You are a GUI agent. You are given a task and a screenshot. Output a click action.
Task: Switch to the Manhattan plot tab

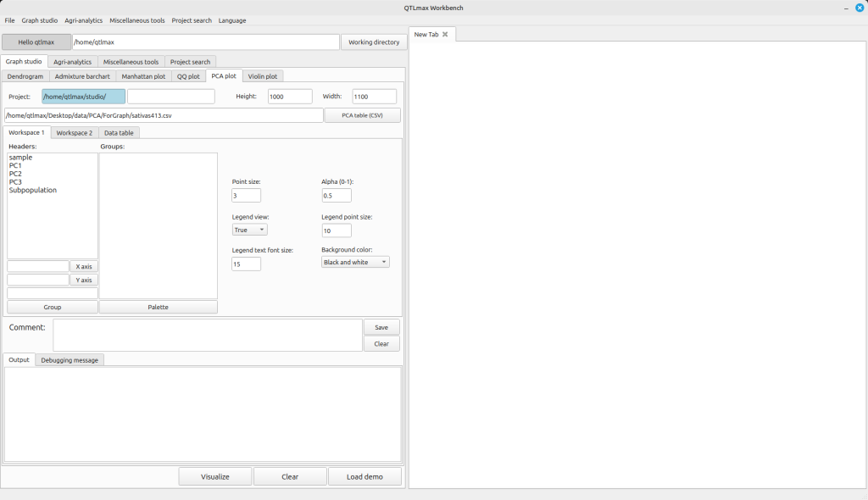[142, 76]
